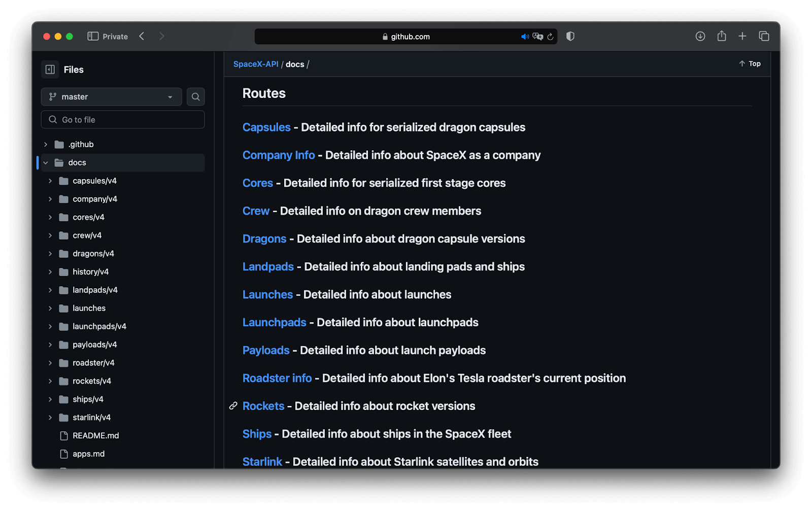The width and height of the screenshot is (812, 511).
Task: Expand the cores/v4 folder chevron
Action: [x=50, y=217]
